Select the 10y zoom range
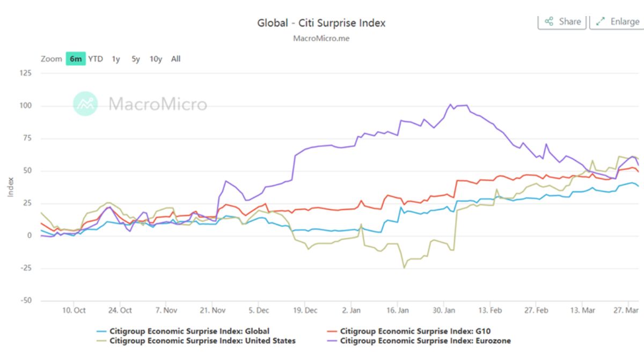The height and width of the screenshot is (362, 644). tap(156, 59)
